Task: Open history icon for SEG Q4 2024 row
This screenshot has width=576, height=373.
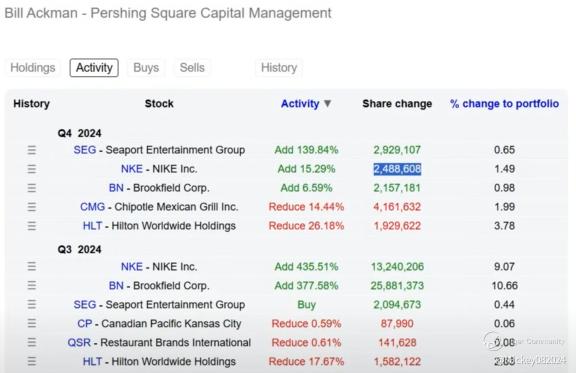Action: click(x=32, y=150)
